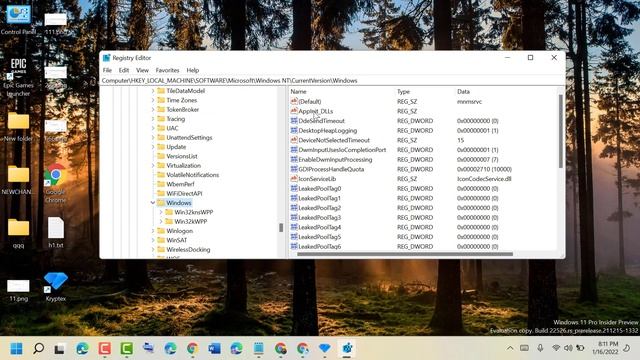Expand the UnattendSettings key

[153, 138]
